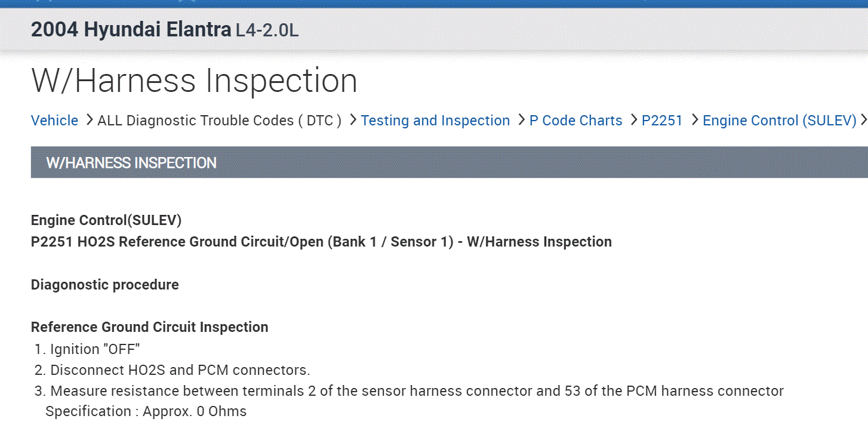Click the large W/Harness Inspection page heading
The image size is (868, 434).
tap(194, 81)
